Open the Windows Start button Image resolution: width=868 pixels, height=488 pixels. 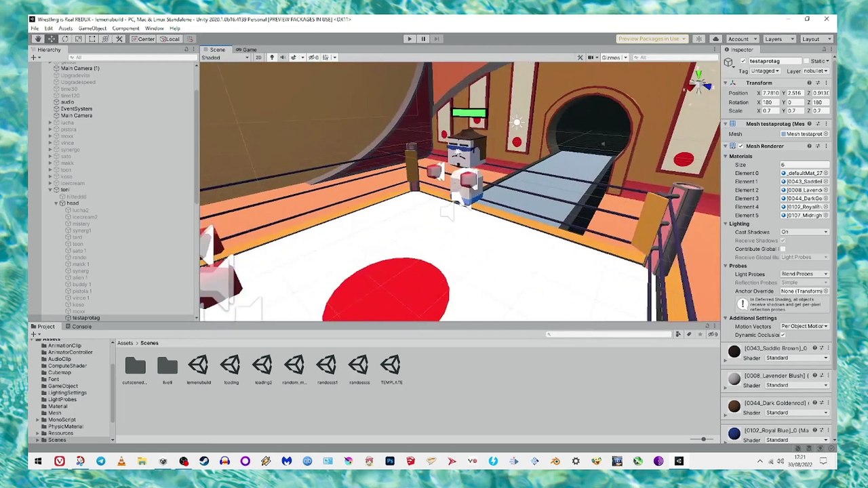[38, 462]
